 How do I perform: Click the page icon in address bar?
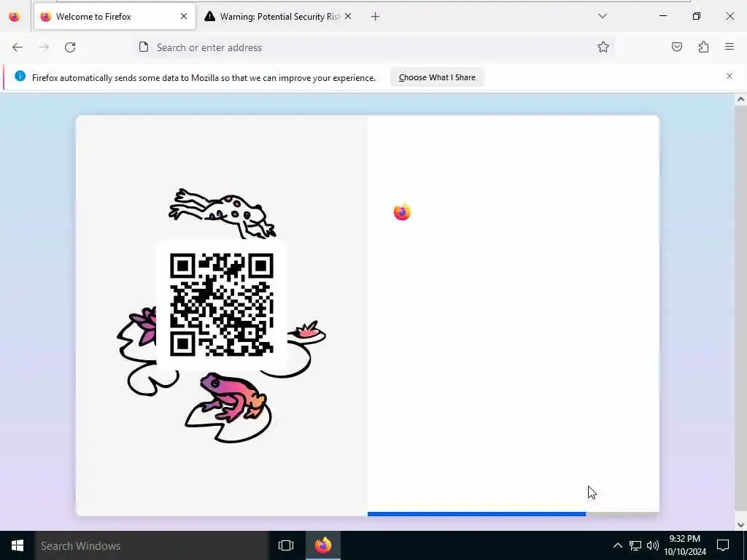click(x=144, y=47)
